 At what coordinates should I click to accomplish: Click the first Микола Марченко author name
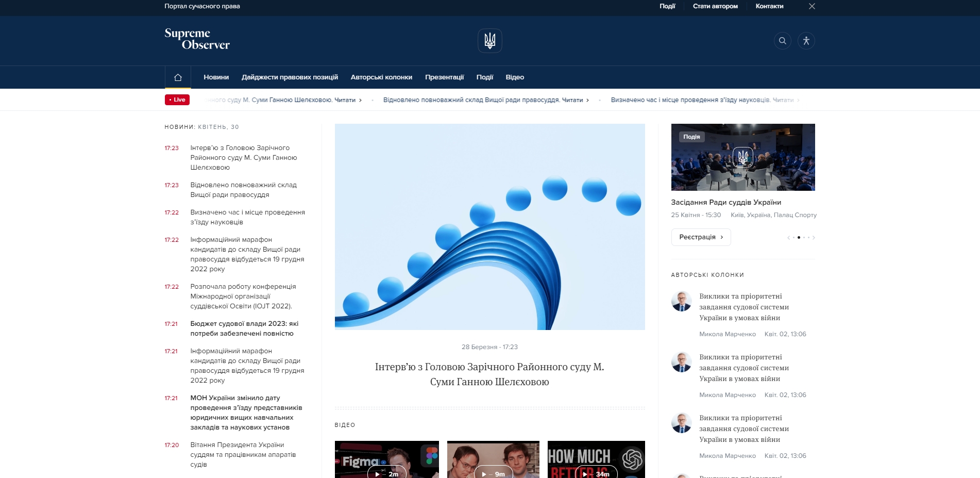pos(728,334)
